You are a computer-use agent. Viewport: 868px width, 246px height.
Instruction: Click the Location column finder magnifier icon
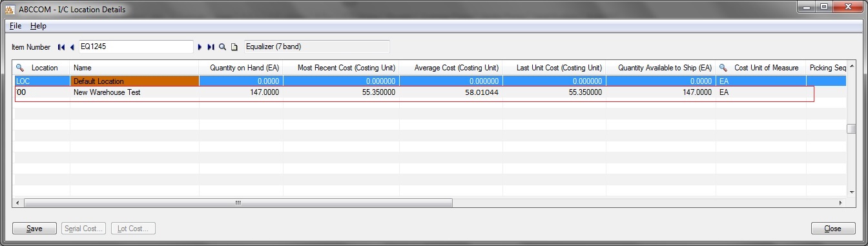click(20, 68)
